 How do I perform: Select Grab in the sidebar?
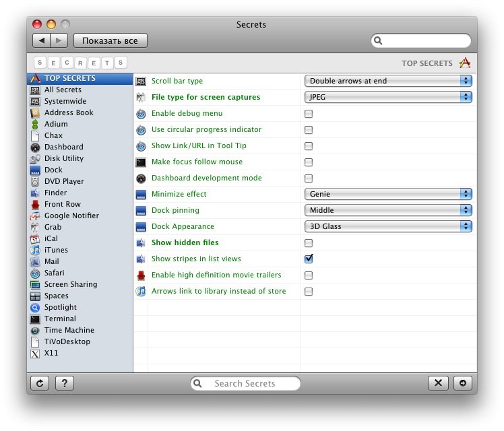(80, 228)
